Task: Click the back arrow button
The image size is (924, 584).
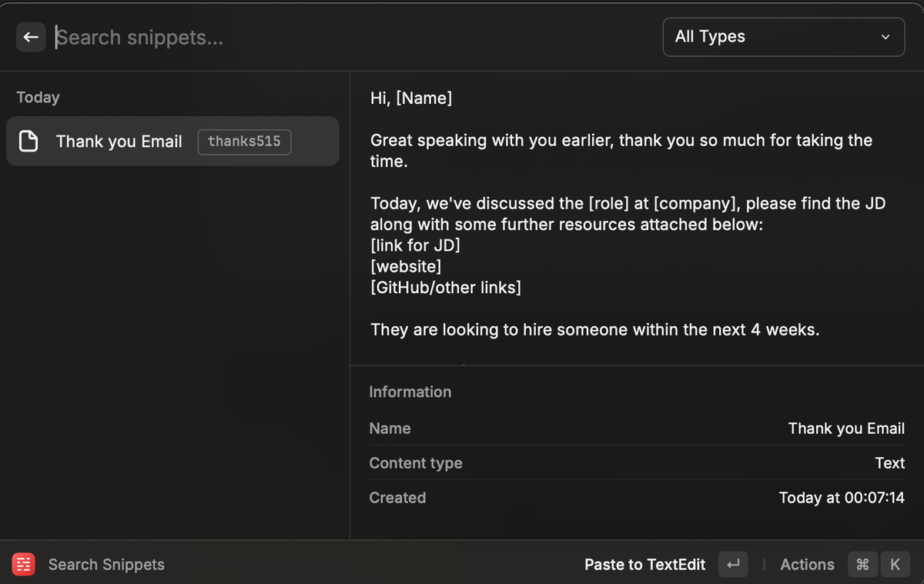Action: point(31,37)
